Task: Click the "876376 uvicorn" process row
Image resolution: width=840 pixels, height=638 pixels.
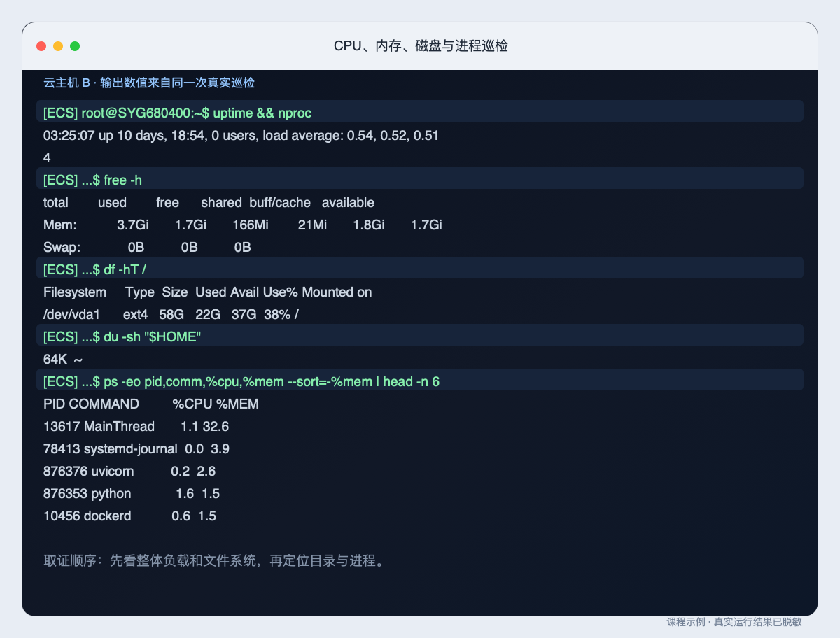Action: (129, 471)
